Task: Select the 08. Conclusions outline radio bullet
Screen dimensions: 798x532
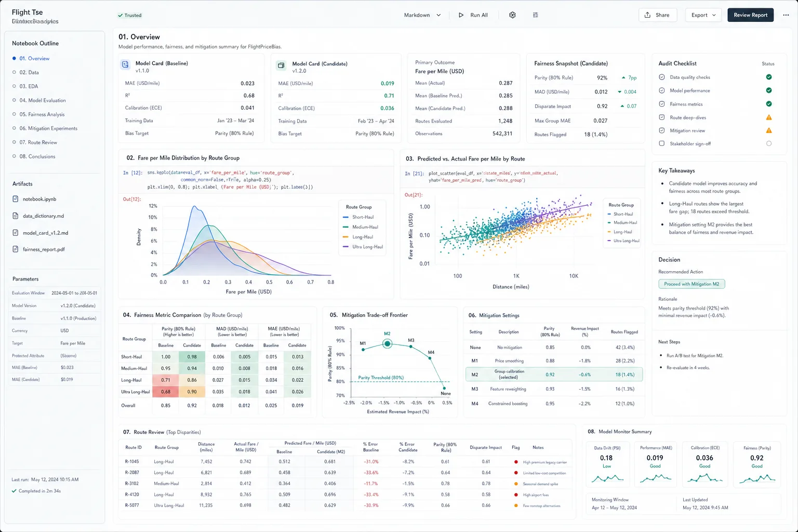Action: [x=14, y=156]
